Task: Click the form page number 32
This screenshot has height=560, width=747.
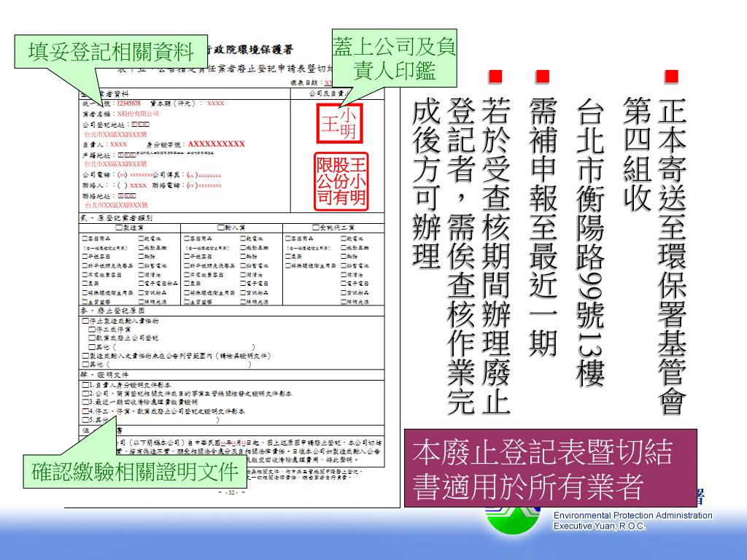Action: pos(231,493)
